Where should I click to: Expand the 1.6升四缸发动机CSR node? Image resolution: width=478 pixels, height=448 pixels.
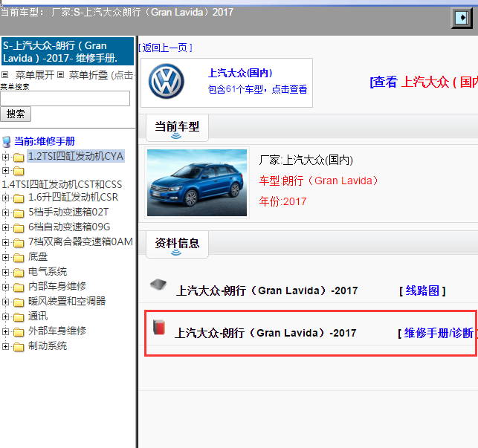[5, 198]
